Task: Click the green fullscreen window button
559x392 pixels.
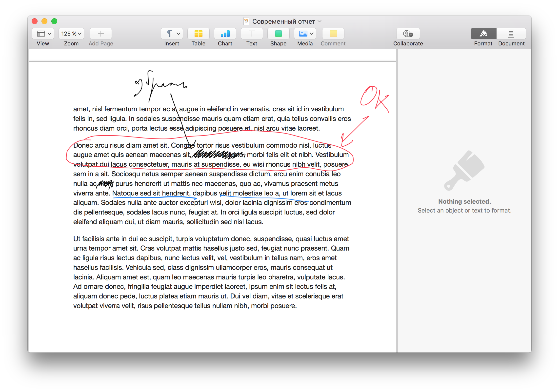Action: tap(54, 21)
